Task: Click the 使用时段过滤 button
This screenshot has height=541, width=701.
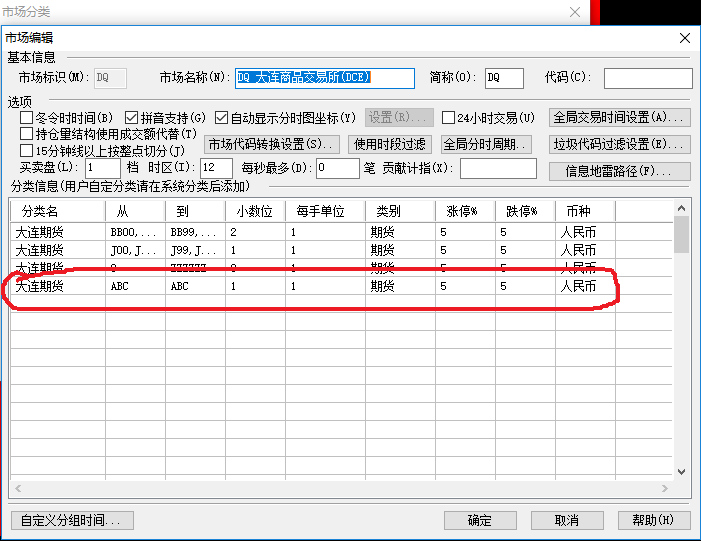Action: click(390, 144)
